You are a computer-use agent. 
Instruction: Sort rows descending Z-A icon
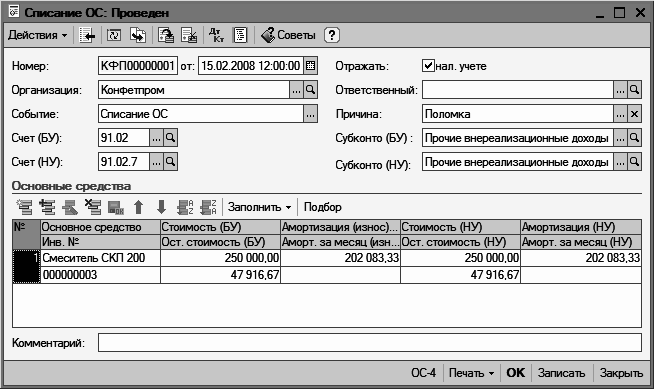(208, 207)
